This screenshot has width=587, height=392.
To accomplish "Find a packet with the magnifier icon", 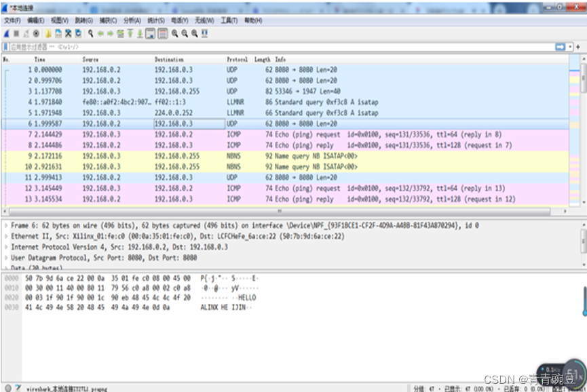I will (91, 34).
